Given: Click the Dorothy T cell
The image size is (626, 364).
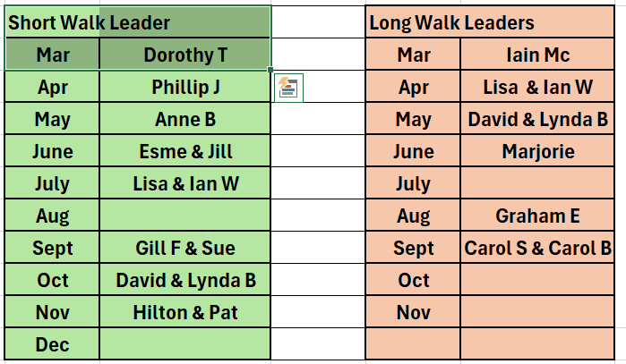Looking at the screenshot, I should pos(185,55).
